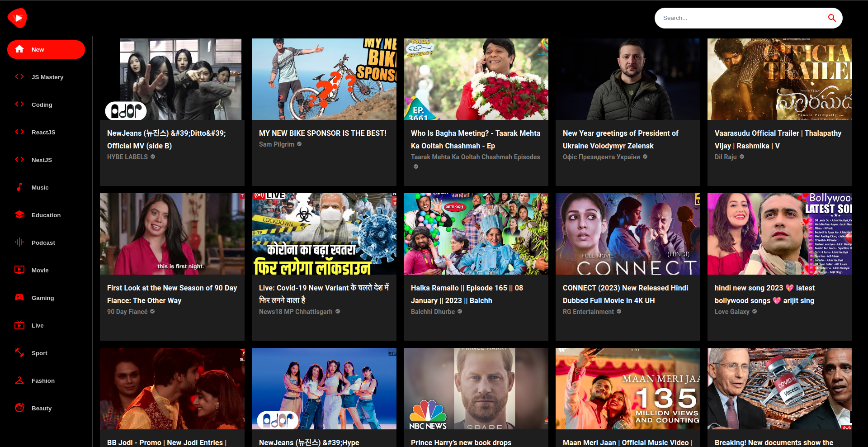Select the New category in sidebar
Image resolution: width=868 pixels, height=447 pixels.
46,49
